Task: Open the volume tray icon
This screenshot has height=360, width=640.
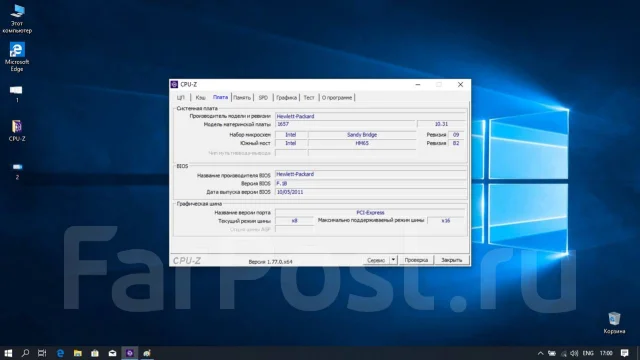Action: 574,353
